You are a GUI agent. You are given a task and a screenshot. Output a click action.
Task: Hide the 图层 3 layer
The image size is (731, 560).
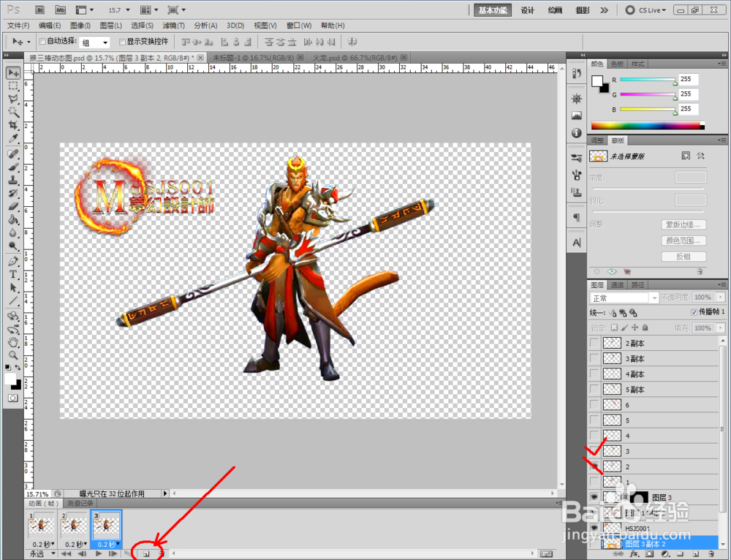pos(594,497)
